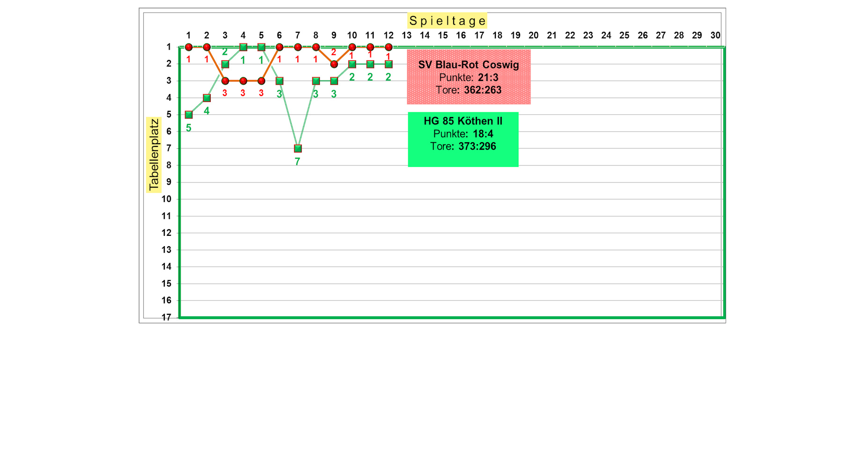Click green square marker on matchday 6
Viewport: 868px width, 452px height.
point(280,81)
